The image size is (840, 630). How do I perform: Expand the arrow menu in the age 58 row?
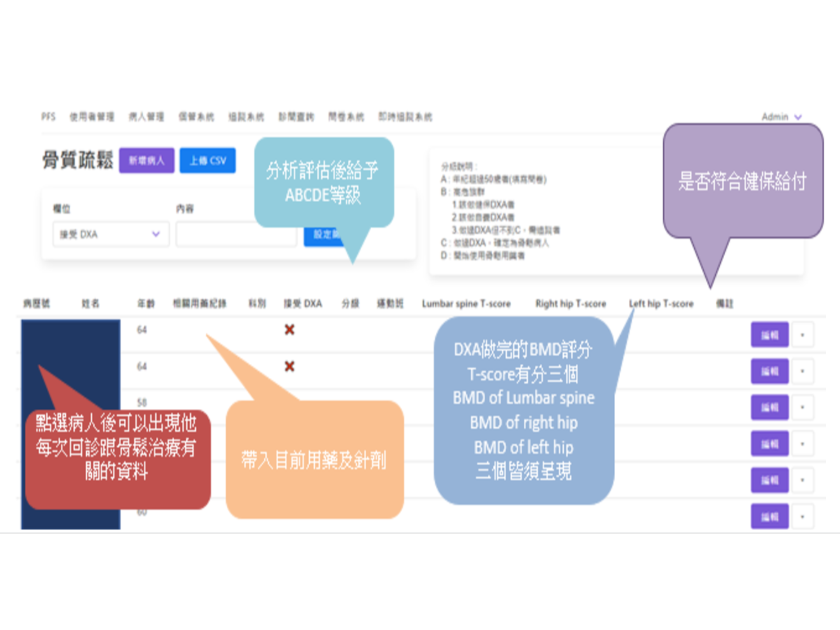click(x=803, y=408)
